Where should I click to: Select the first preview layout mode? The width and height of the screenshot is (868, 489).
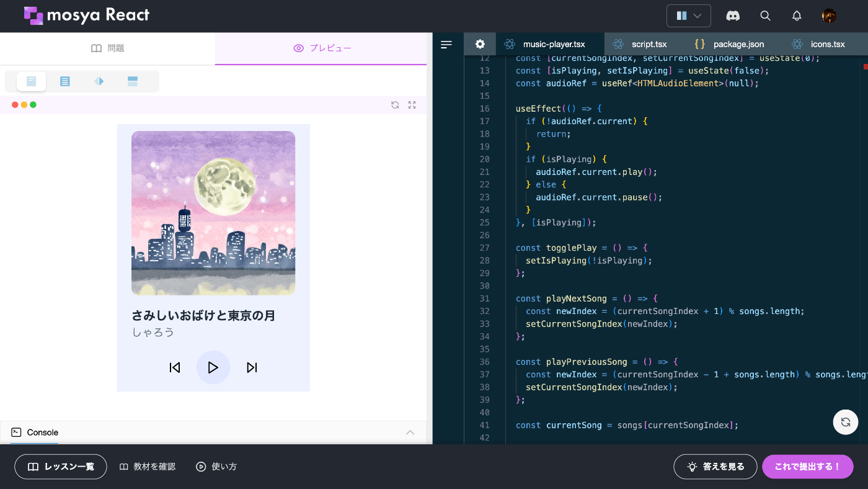(x=32, y=81)
